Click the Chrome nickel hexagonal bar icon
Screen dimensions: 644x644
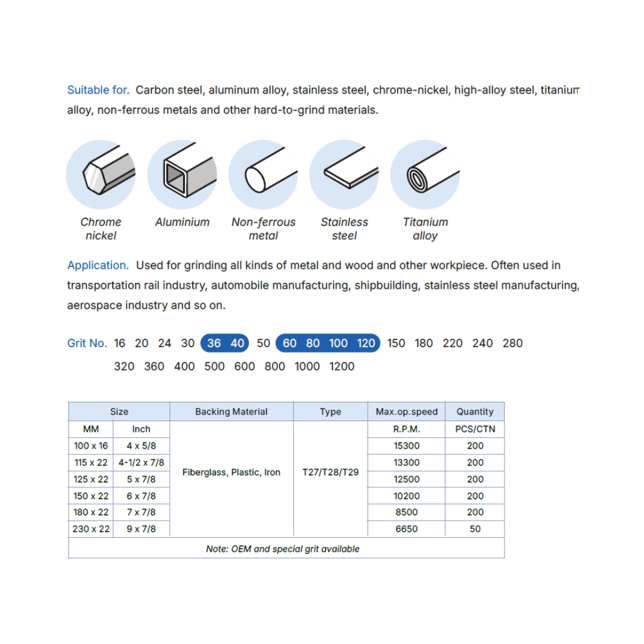pyautogui.click(x=101, y=175)
